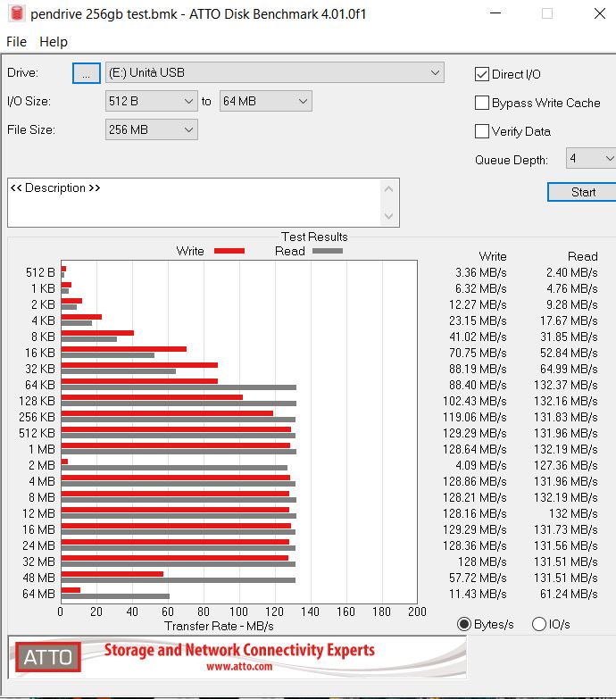
Task: Click the 127.36 MB/s read value
Action: [566, 465]
